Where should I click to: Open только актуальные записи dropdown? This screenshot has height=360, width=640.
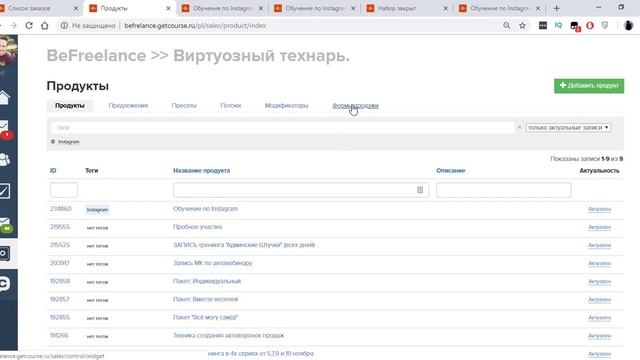568,127
